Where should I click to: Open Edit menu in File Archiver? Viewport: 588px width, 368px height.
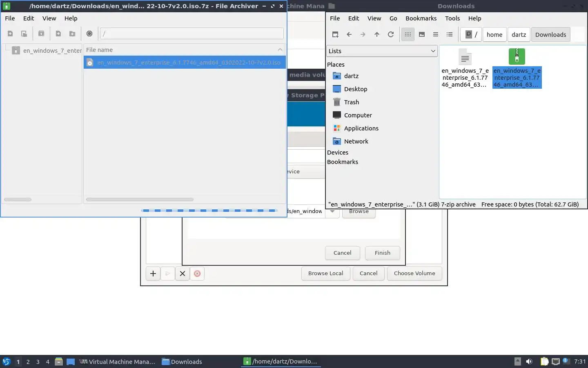pyautogui.click(x=29, y=18)
